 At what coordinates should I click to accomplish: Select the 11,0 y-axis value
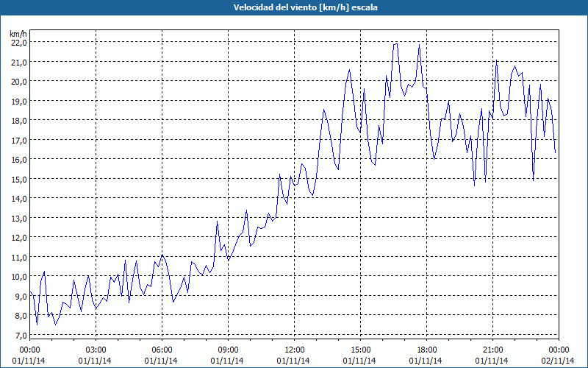click(x=19, y=257)
